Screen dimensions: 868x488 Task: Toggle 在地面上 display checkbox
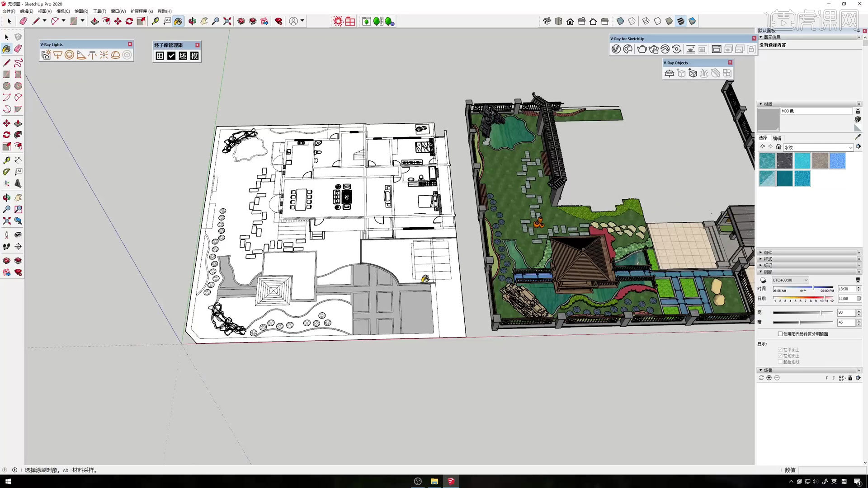click(780, 356)
